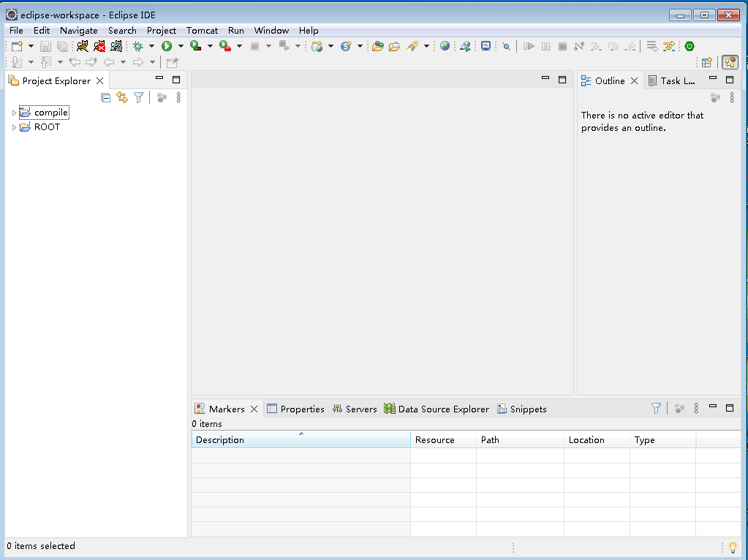Click the Open Task folder icon

coord(394,46)
